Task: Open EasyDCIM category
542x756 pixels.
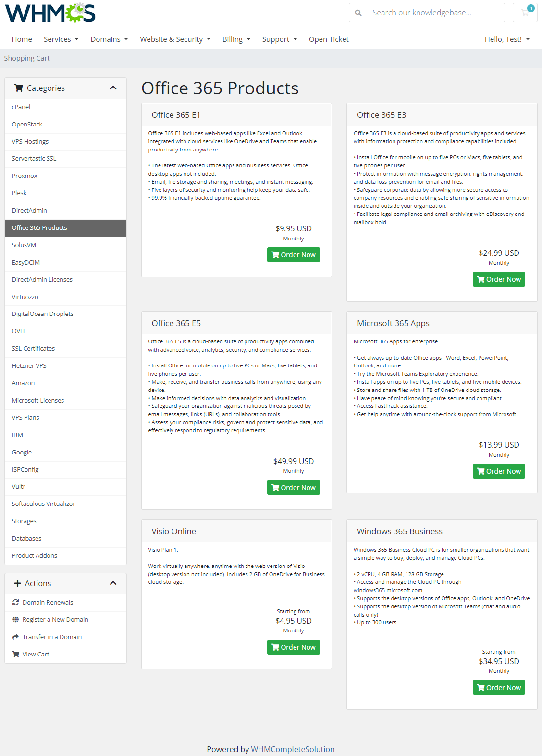Action: tap(66, 263)
